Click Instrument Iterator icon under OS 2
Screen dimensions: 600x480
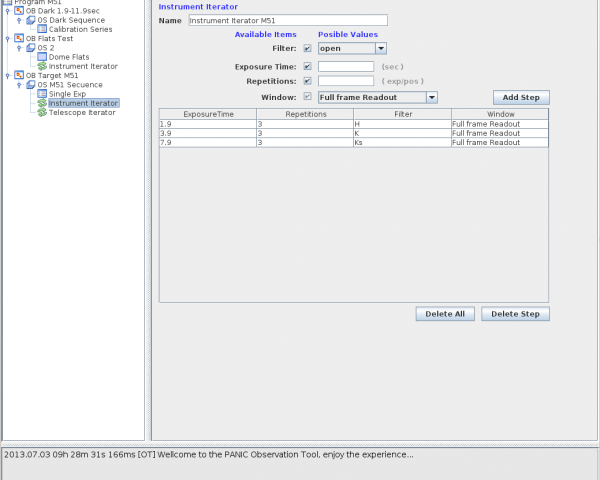pos(42,66)
